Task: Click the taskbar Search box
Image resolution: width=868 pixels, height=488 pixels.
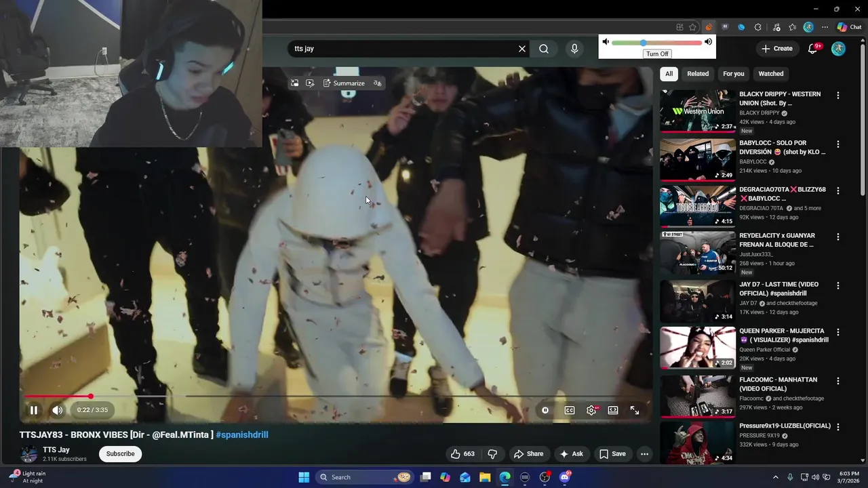Action: pos(366,477)
